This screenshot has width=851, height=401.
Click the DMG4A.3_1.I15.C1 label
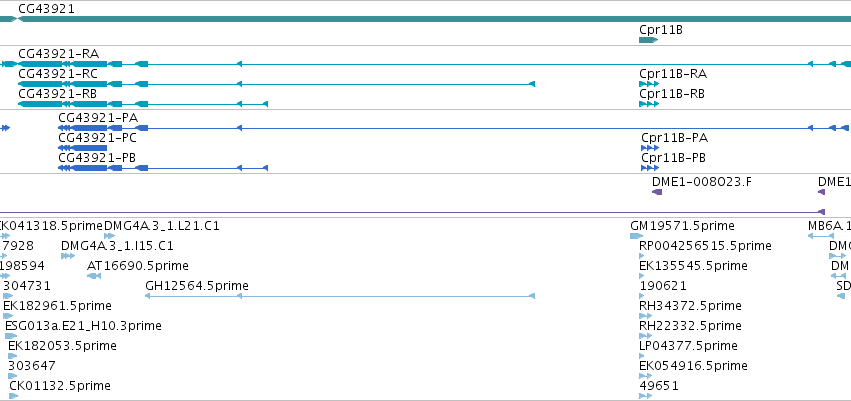coord(117,246)
